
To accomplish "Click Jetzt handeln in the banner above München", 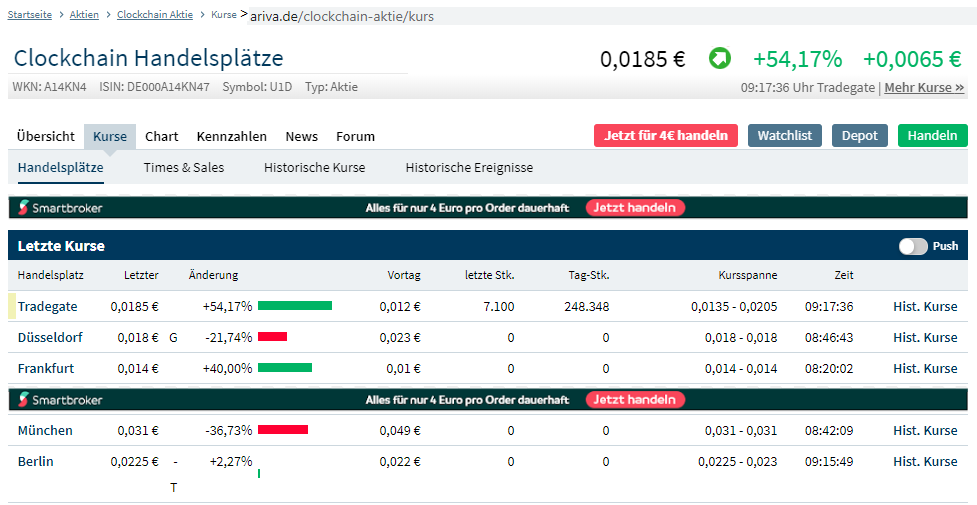I will [635, 400].
